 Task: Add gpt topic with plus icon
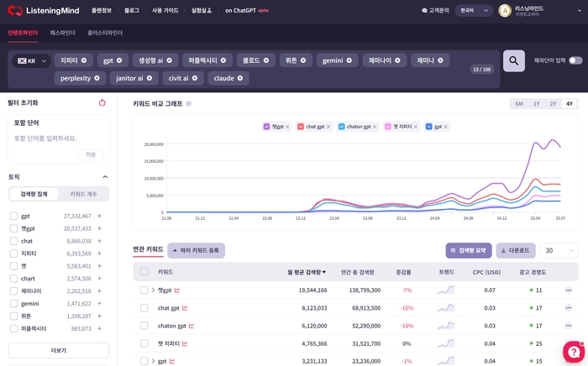[x=99, y=216]
